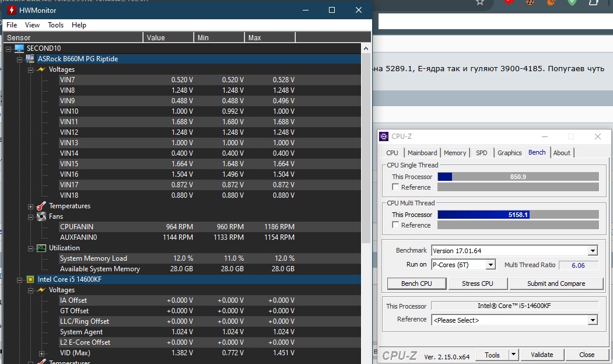This screenshot has height=364, width=613.
Task: Click the Multi Thread score bar 5158.1
Action: click(x=518, y=215)
